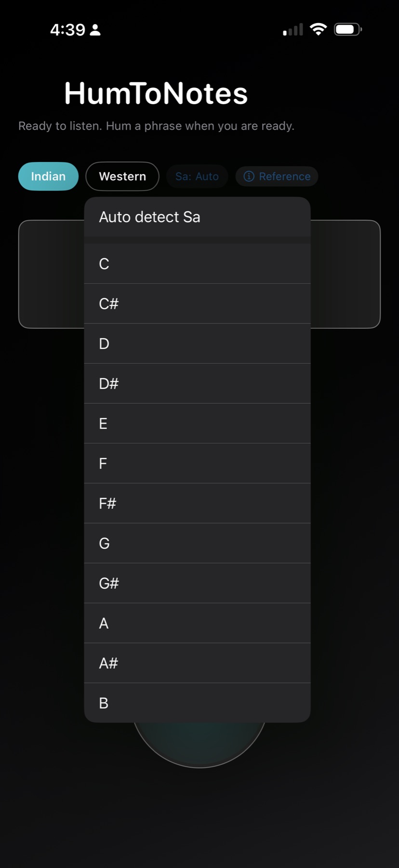Select B at the menu bottom
The height and width of the screenshot is (868, 399).
coord(197,703)
